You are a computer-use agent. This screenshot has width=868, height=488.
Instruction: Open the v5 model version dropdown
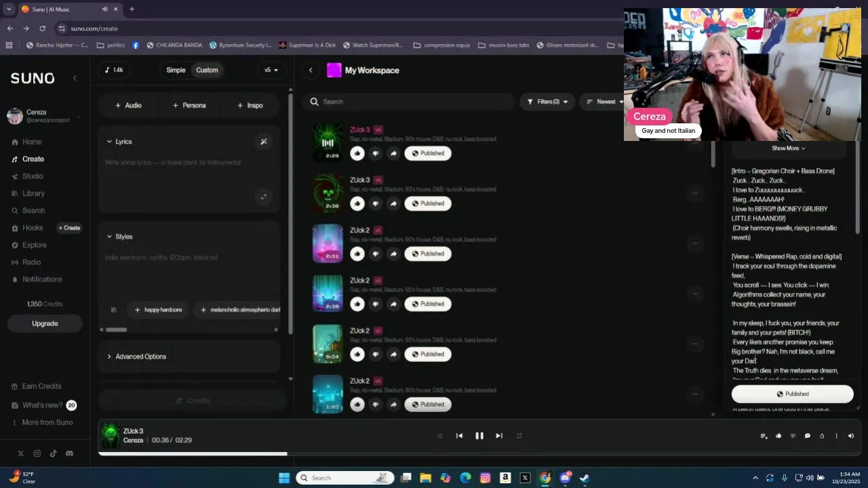(271, 70)
